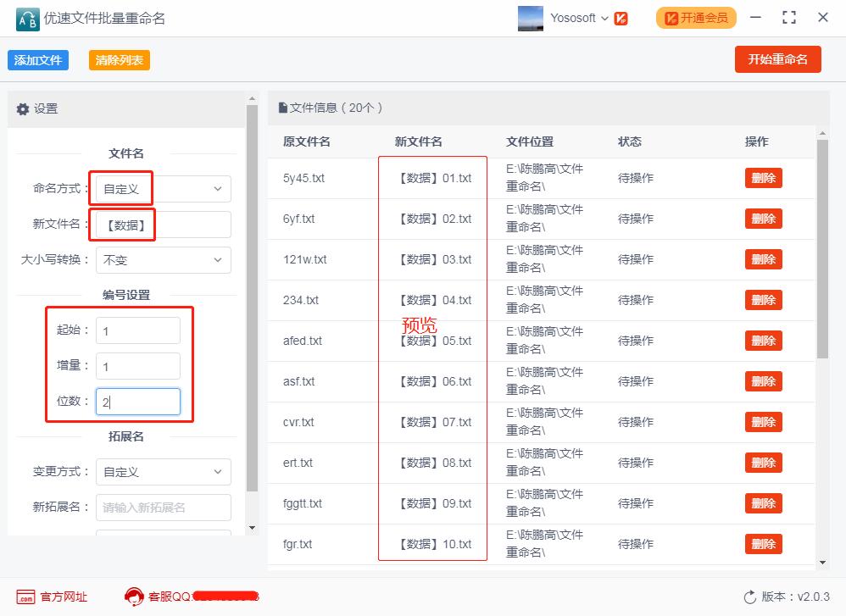
Task: Click 删除 for the file fgr.txt
Action: point(763,544)
